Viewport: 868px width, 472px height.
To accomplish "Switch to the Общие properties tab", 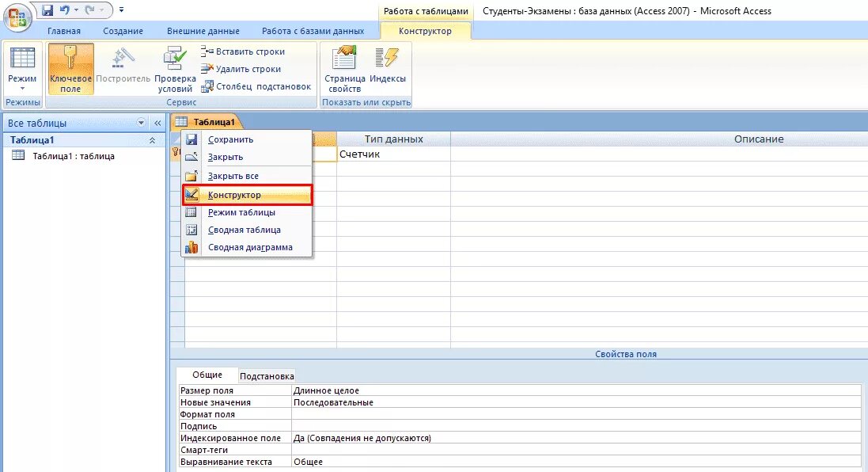I will point(207,375).
